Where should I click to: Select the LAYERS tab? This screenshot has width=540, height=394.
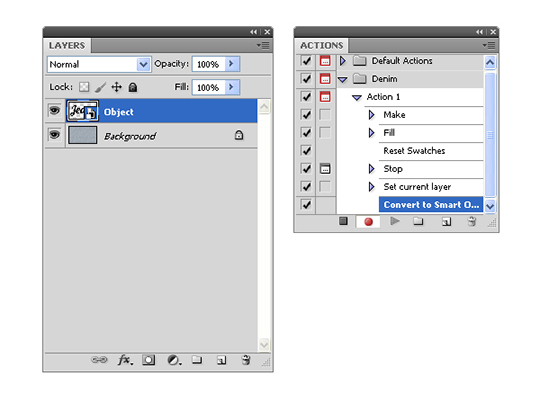(x=67, y=45)
